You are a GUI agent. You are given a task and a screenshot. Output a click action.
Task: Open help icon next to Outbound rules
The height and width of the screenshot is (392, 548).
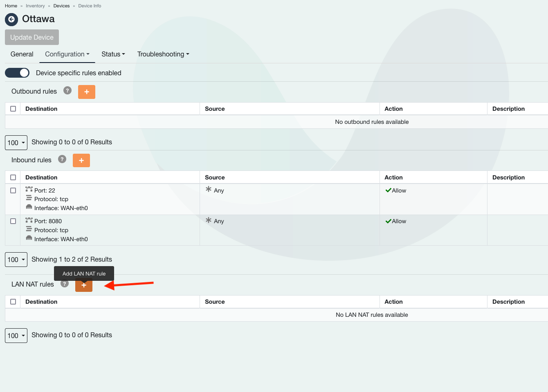click(67, 91)
